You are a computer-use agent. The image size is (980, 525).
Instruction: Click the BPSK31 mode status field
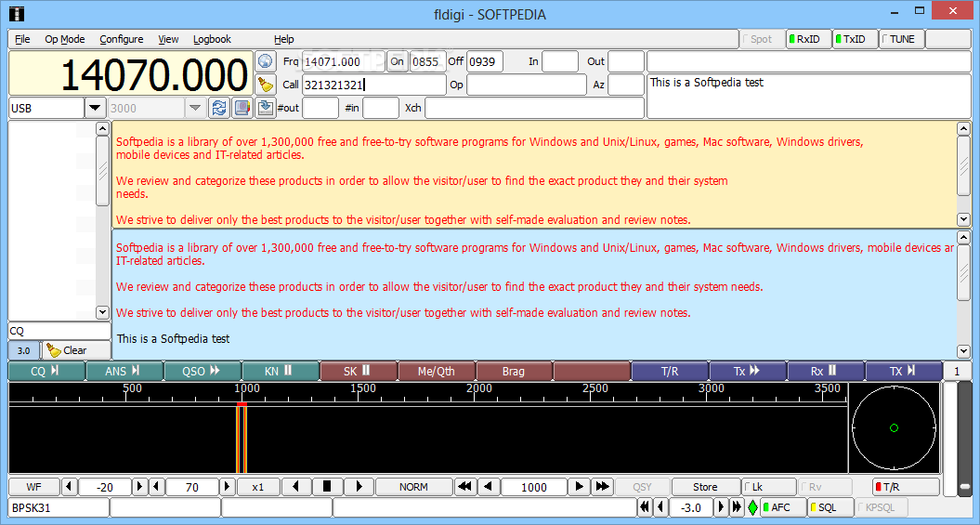[x=59, y=507]
